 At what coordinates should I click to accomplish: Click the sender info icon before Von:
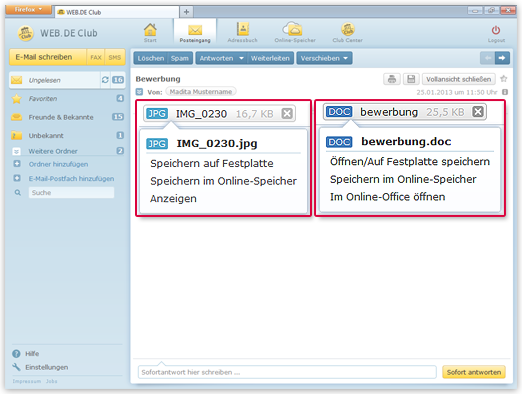(x=139, y=92)
